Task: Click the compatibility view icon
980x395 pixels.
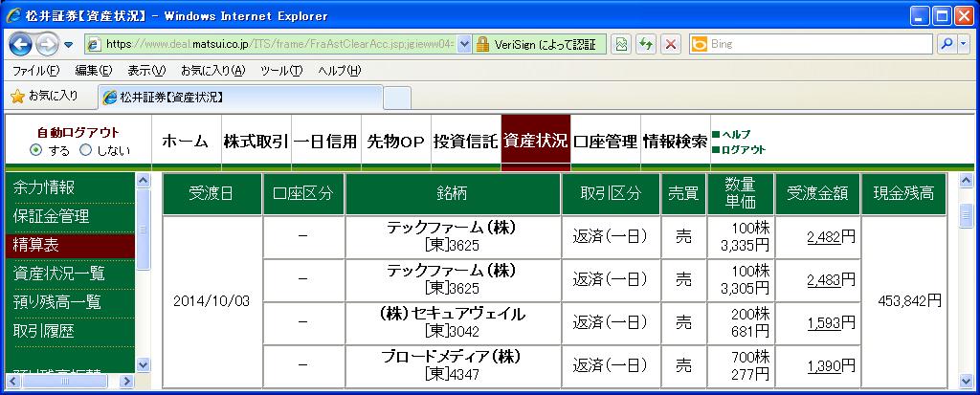Action: 620,44
